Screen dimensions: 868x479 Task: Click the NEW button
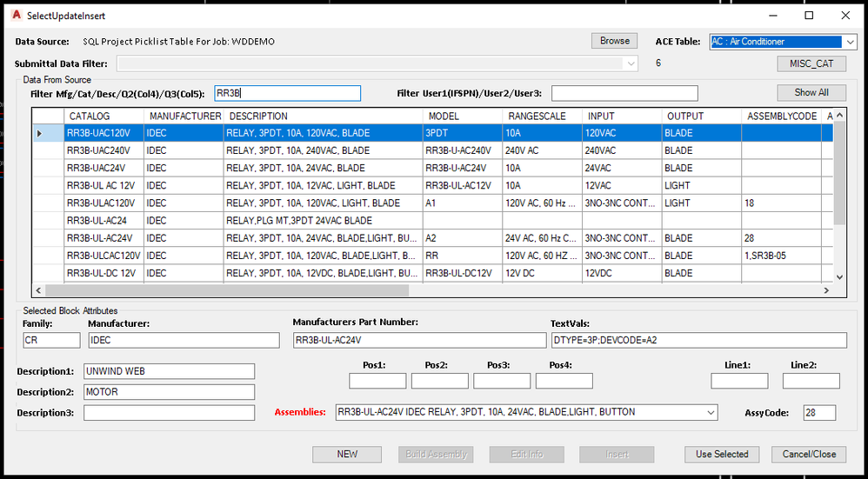pos(347,455)
